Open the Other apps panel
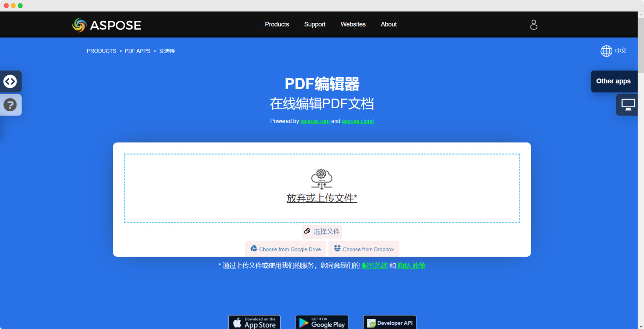644x329 pixels. click(614, 81)
